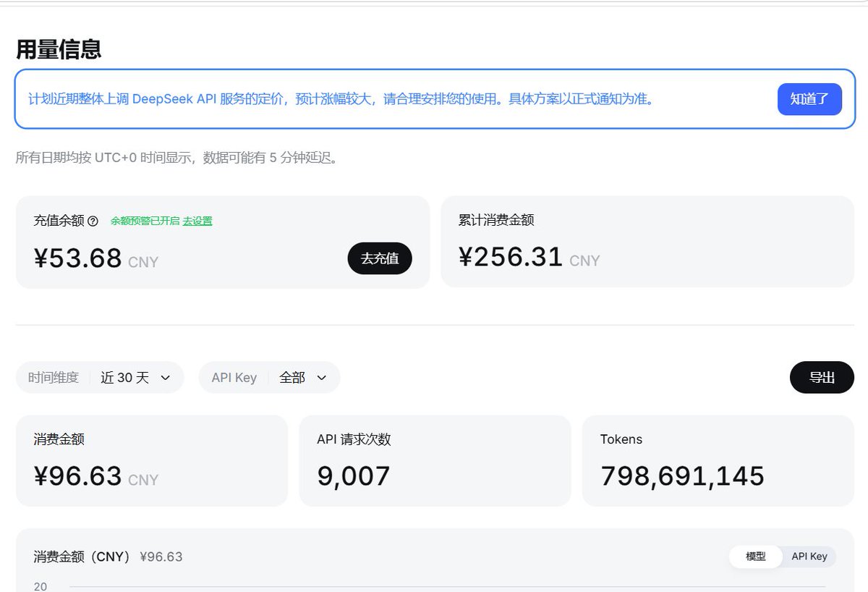Click the 累计消费金额 label

496,220
